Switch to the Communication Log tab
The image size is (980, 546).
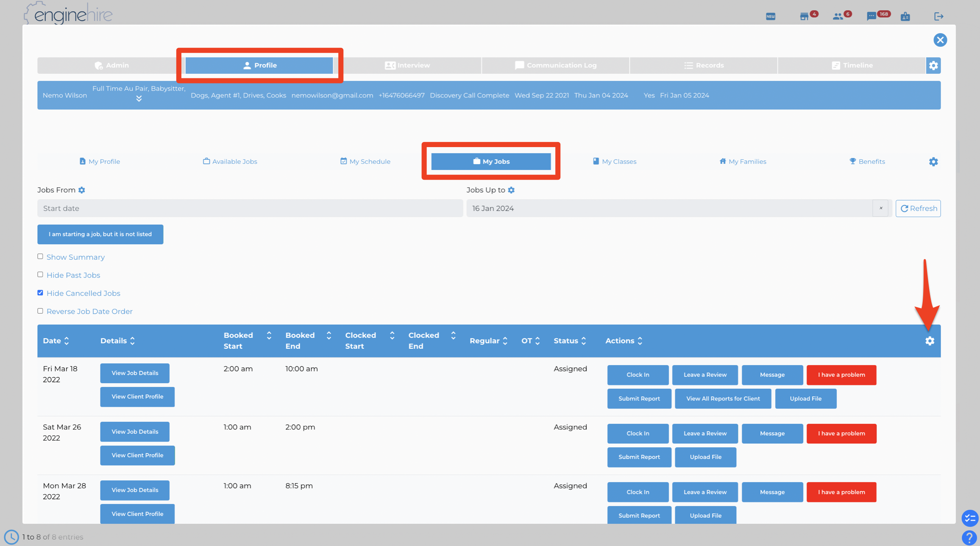pos(555,65)
